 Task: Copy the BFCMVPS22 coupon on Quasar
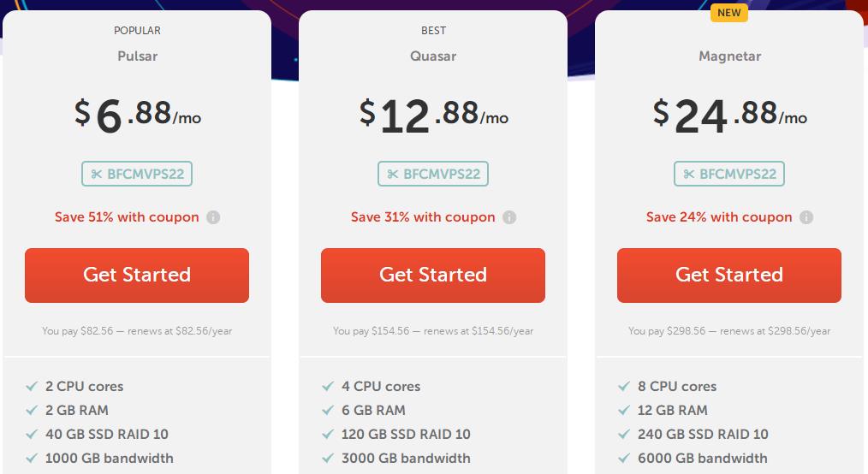pos(433,175)
